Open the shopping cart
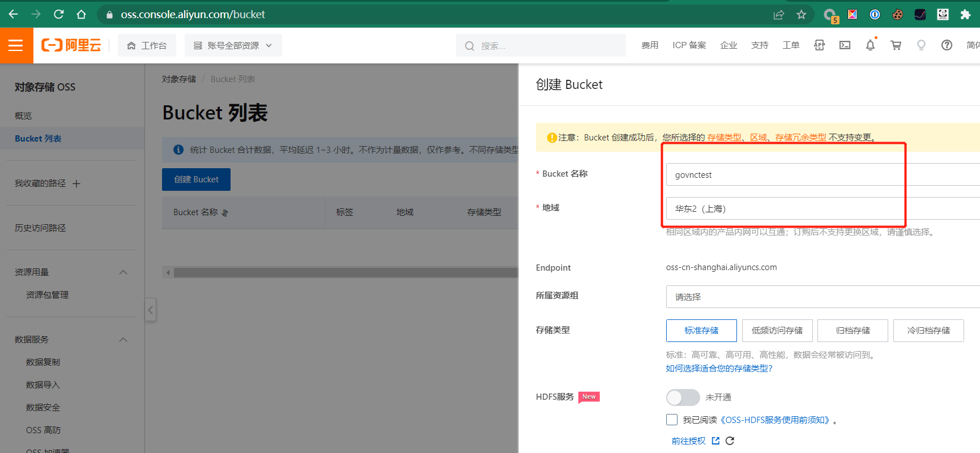 pyautogui.click(x=896, y=45)
